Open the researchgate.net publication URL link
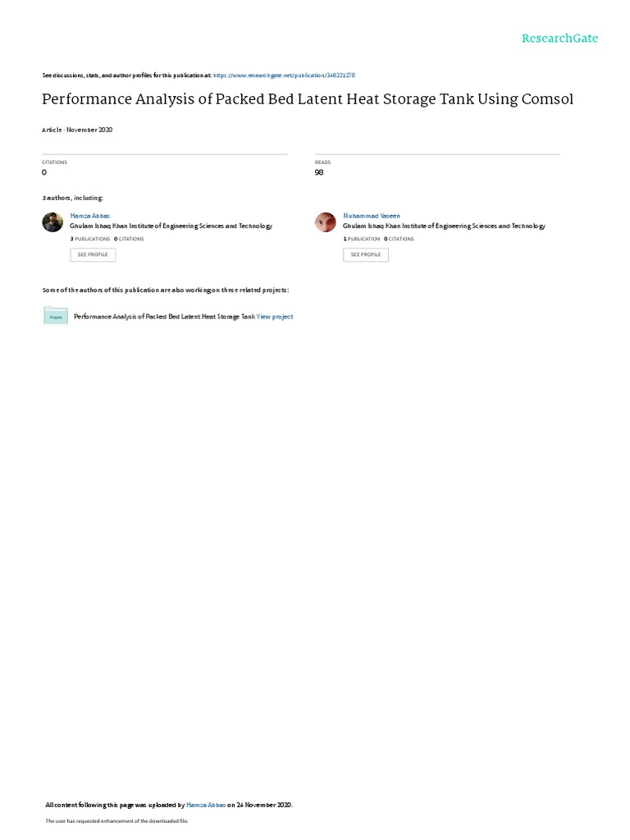The height and width of the screenshot is (840, 630). [284, 75]
